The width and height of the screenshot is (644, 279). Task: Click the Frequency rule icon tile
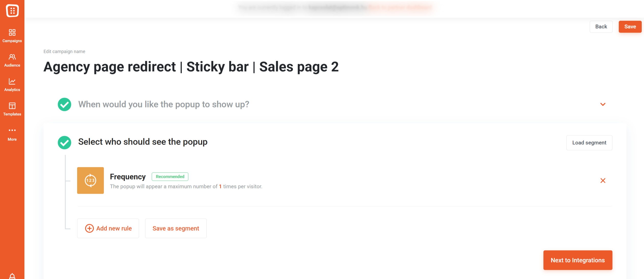pyautogui.click(x=90, y=180)
